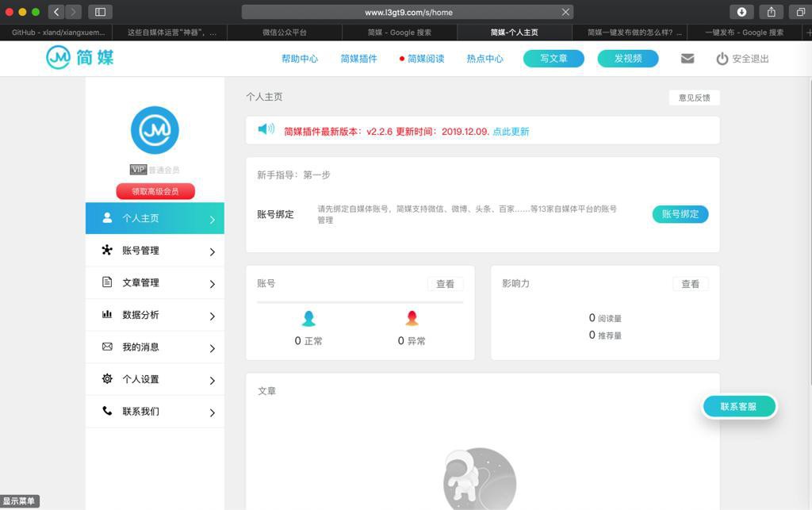Viewport: 812px width, 510px height.
Task: Click the bar chart icon for 数据分析
Action: (x=107, y=314)
